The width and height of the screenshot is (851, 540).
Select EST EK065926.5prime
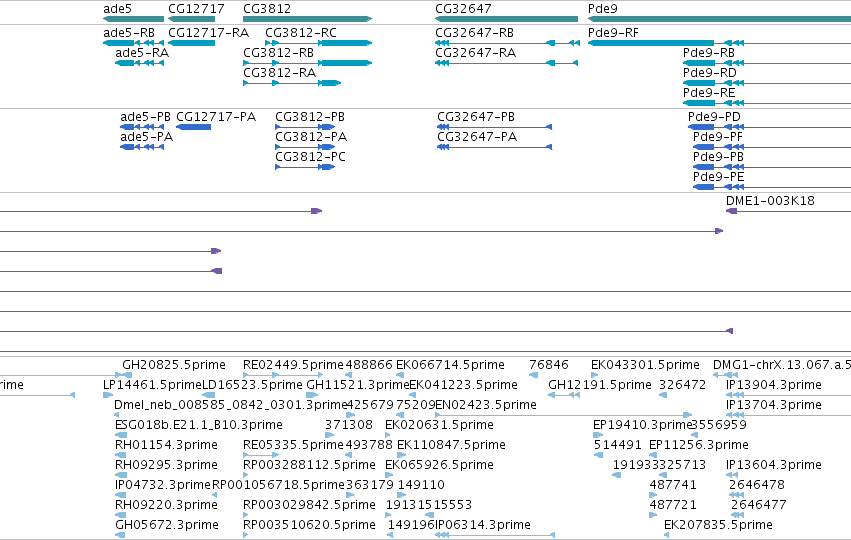point(440,466)
